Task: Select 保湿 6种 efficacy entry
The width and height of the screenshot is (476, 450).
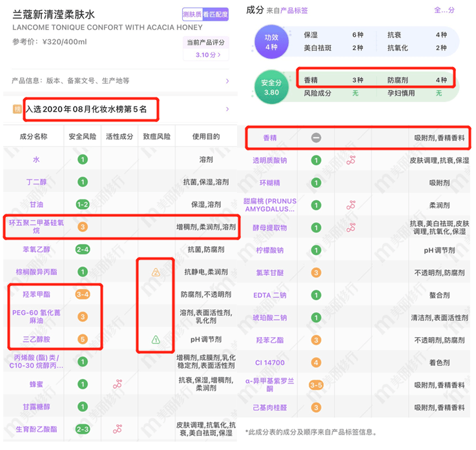Action: point(334,35)
